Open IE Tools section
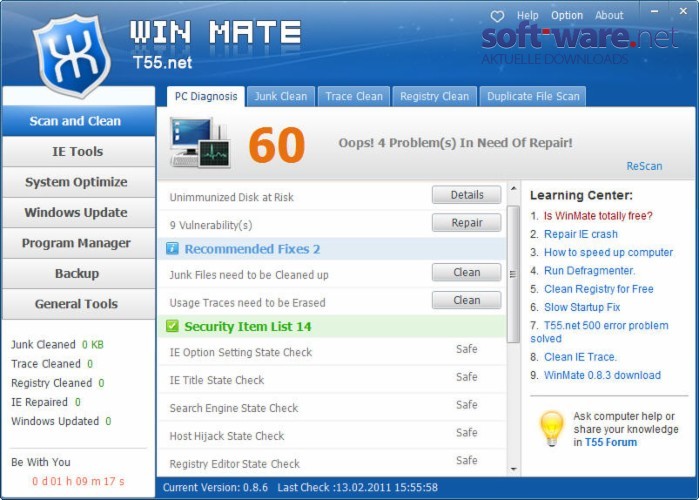The width and height of the screenshot is (699, 500). coord(78,152)
